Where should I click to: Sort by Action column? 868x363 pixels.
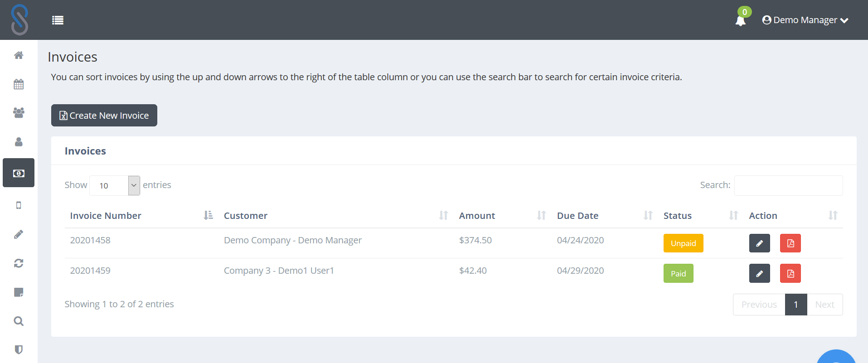[793, 216]
